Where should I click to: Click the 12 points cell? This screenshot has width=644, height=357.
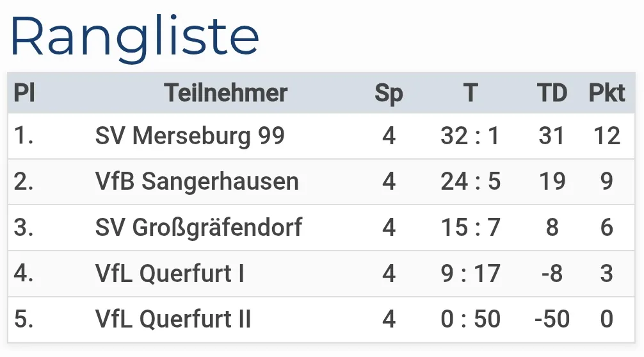tap(606, 136)
